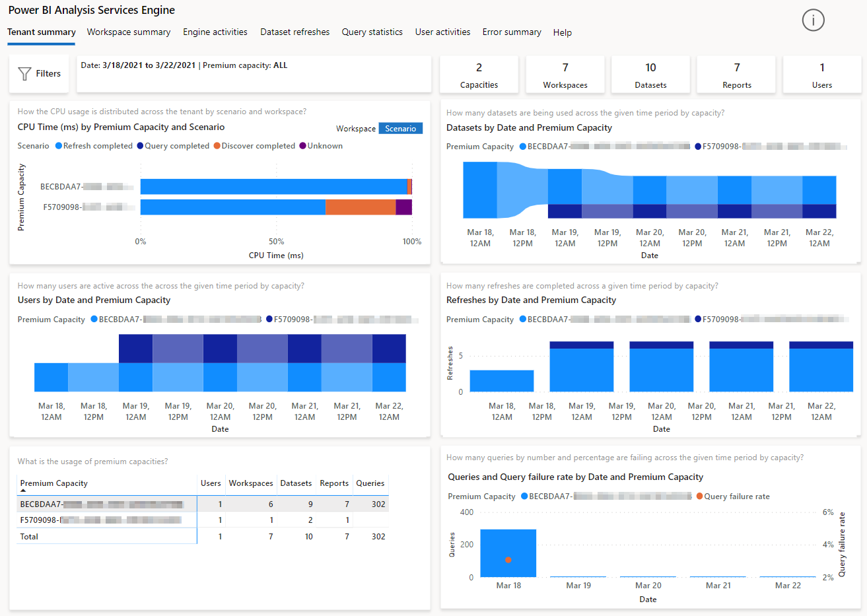Select the User activities tab
867x616 pixels.
tap(442, 32)
